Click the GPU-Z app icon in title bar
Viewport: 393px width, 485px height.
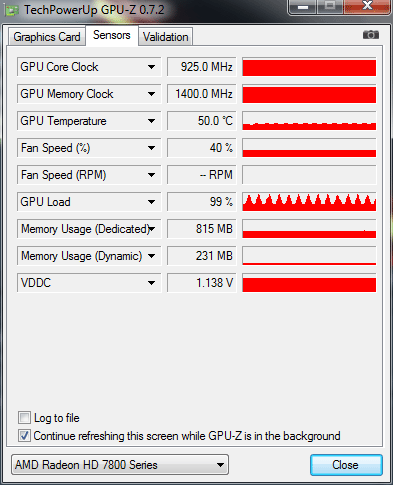12,10
